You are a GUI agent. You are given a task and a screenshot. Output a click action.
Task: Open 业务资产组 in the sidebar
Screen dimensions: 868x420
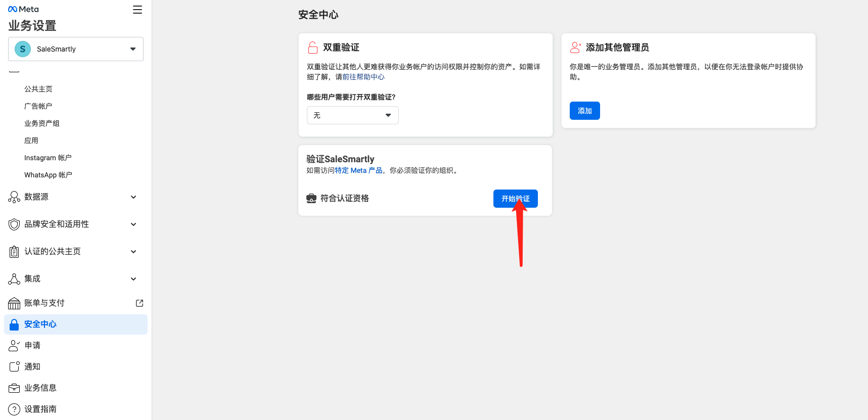click(42, 123)
